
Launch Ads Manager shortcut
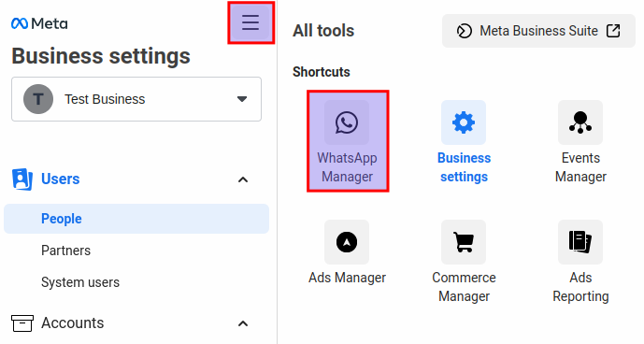click(x=347, y=252)
